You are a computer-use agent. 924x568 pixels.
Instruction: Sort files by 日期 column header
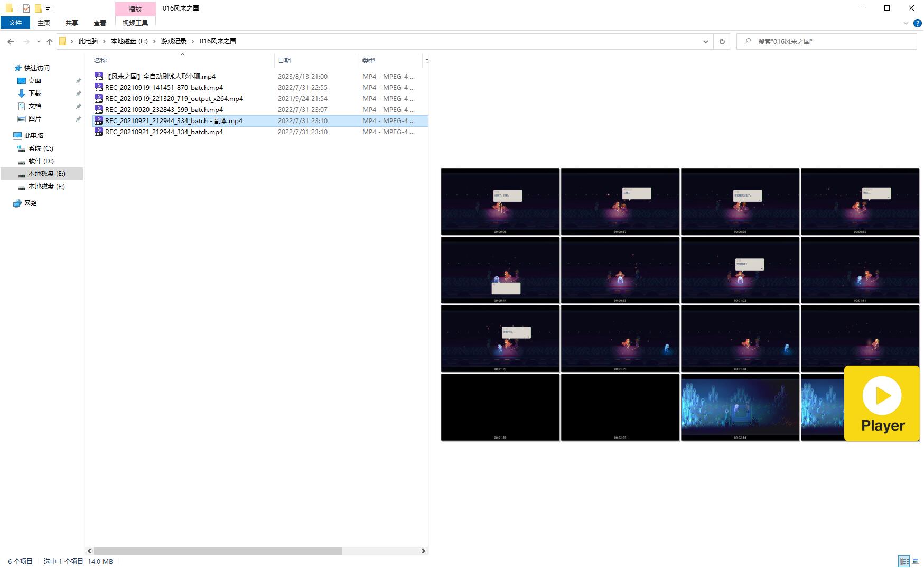click(284, 61)
